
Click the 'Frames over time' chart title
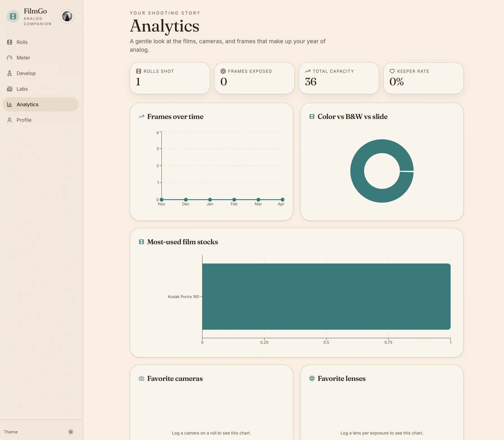(175, 117)
